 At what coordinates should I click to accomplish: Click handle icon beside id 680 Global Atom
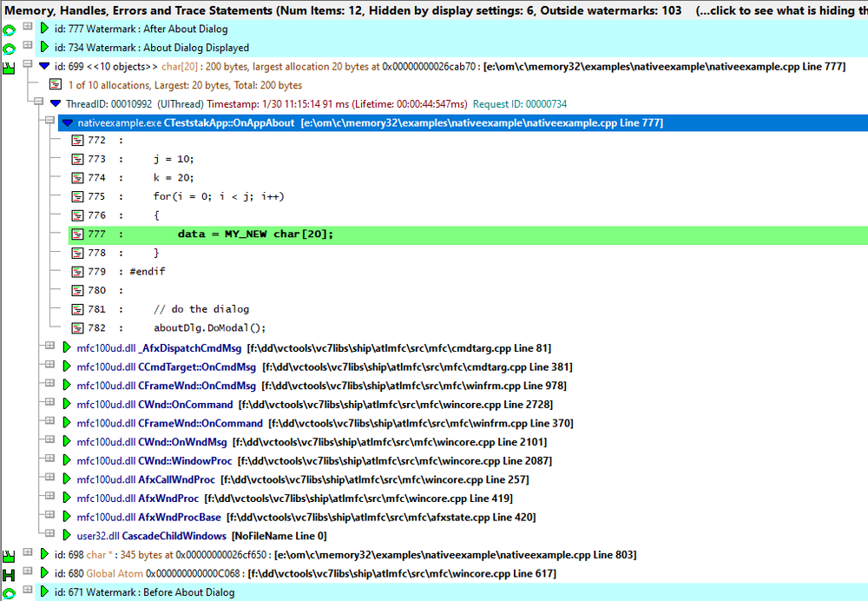tap(9, 575)
